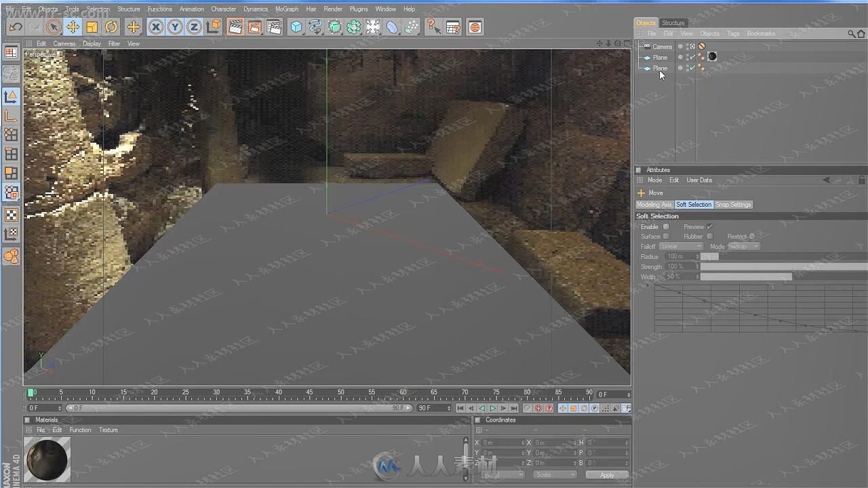Viewport: 868px width, 488px height.
Task: Select the Live Selection tool
Action: coord(53,27)
